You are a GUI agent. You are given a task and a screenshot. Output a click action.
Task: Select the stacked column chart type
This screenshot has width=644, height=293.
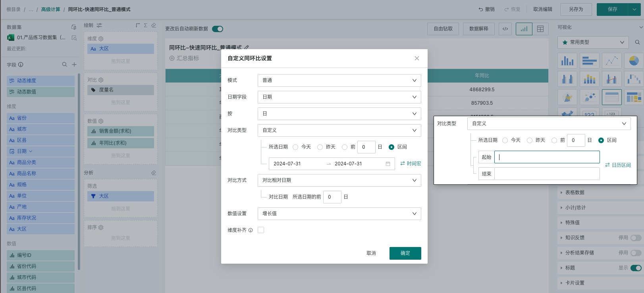tap(590, 79)
